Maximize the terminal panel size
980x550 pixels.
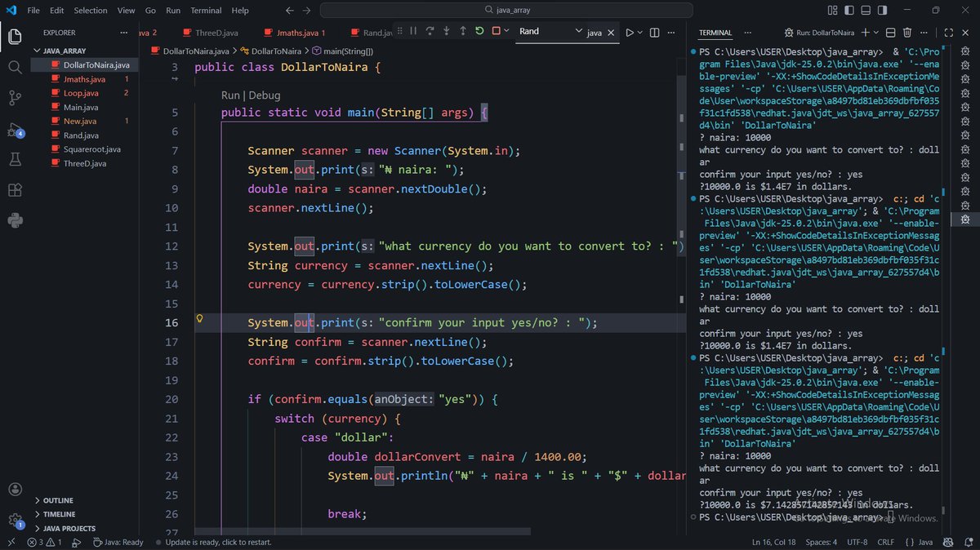(948, 33)
